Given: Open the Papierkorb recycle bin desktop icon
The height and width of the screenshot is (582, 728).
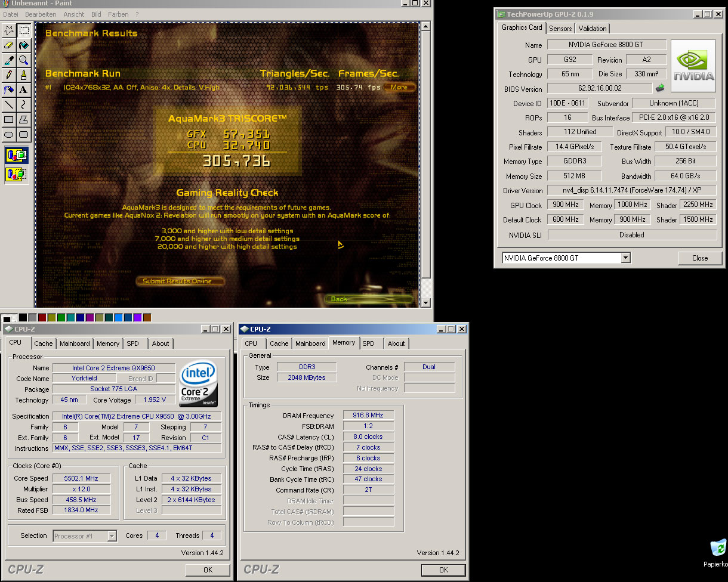Looking at the screenshot, I should 718,553.
